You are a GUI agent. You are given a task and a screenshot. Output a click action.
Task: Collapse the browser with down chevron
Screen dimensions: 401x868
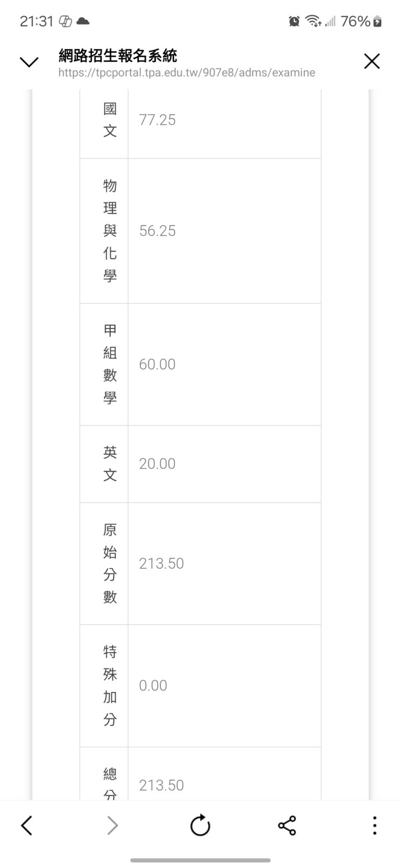point(29,62)
